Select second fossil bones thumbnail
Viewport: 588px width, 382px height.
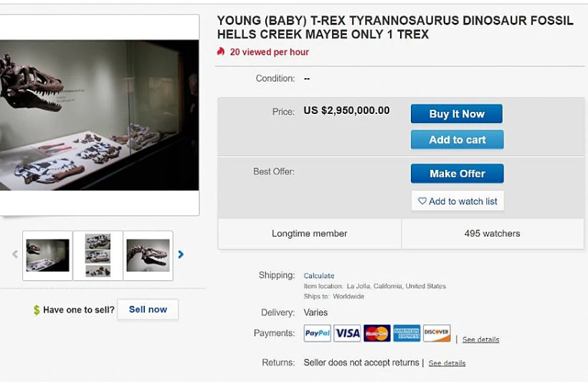pyautogui.click(x=98, y=255)
